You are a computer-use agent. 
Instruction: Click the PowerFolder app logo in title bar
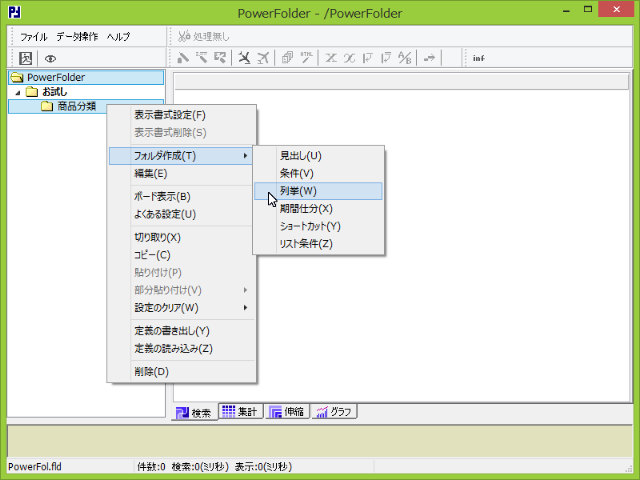pyautogui.click(x=14, y=12)
